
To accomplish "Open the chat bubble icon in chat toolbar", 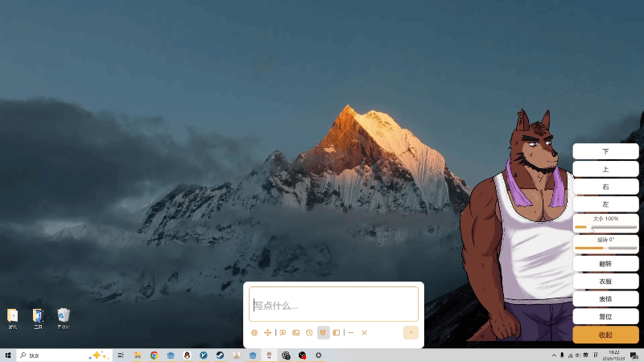I will coord(283,333).
